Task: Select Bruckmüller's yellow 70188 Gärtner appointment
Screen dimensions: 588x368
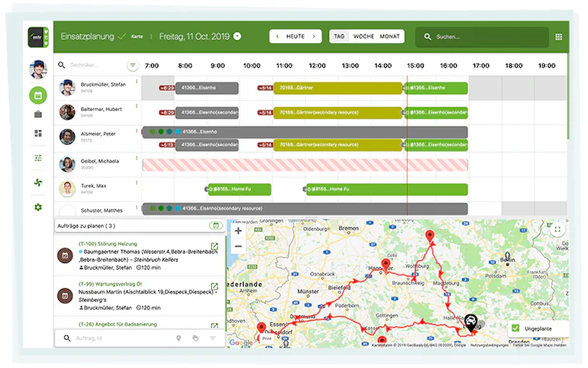Action: pos(337,88)
